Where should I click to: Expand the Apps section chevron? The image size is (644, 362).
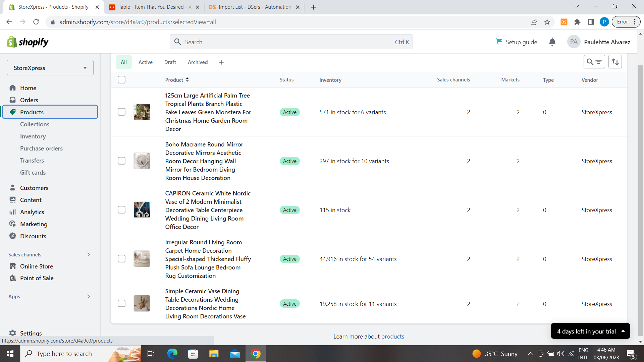point(89,296)
